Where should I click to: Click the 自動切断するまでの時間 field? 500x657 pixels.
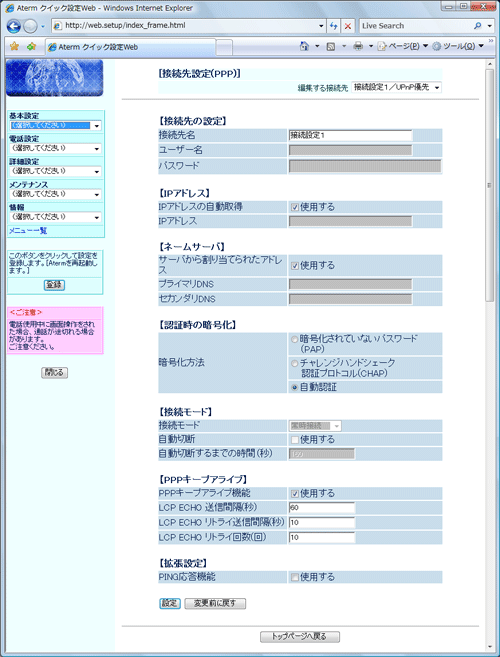[x=322, y=454]
